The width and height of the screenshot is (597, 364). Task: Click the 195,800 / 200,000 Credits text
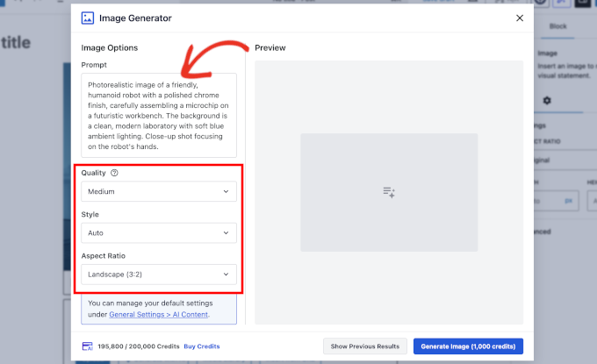tap(139, 346)
